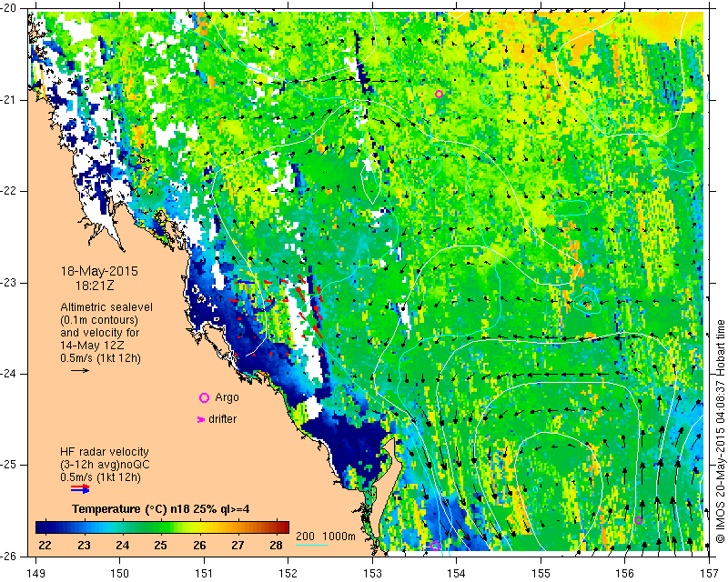Click the '(3-12h avg)noQC' text
The image size is (728, 582).
105,465
